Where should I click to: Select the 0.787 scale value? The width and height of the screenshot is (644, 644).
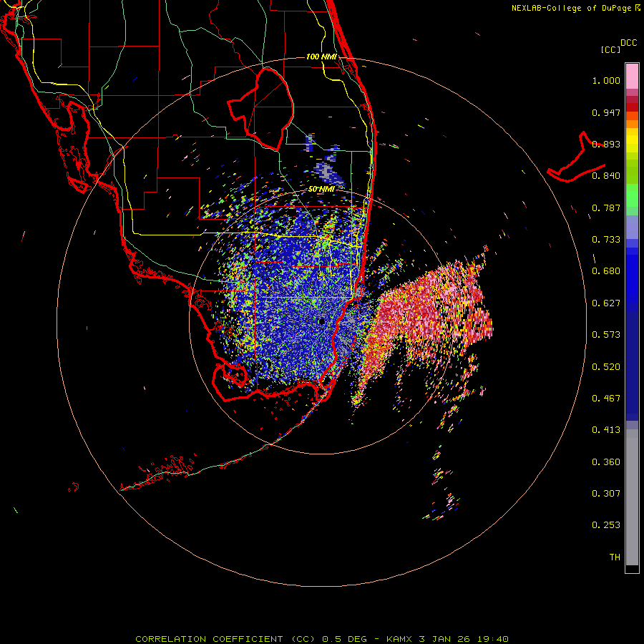coord(606,208)
